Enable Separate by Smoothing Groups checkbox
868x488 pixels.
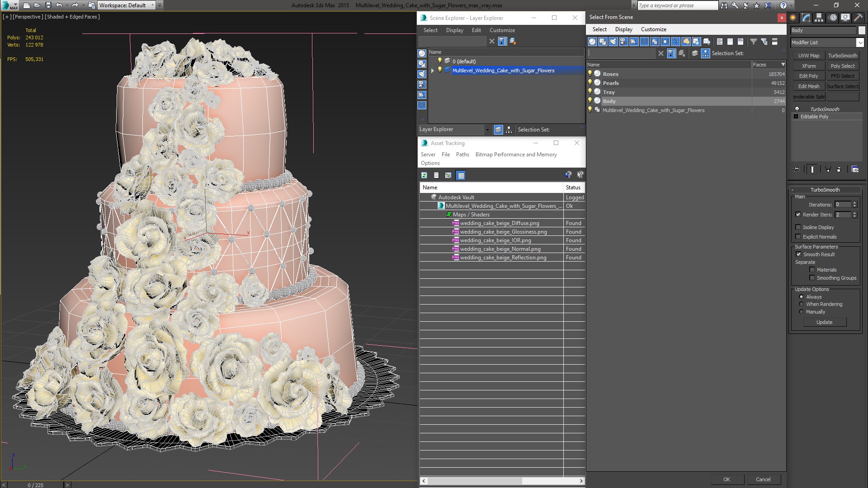812,278
